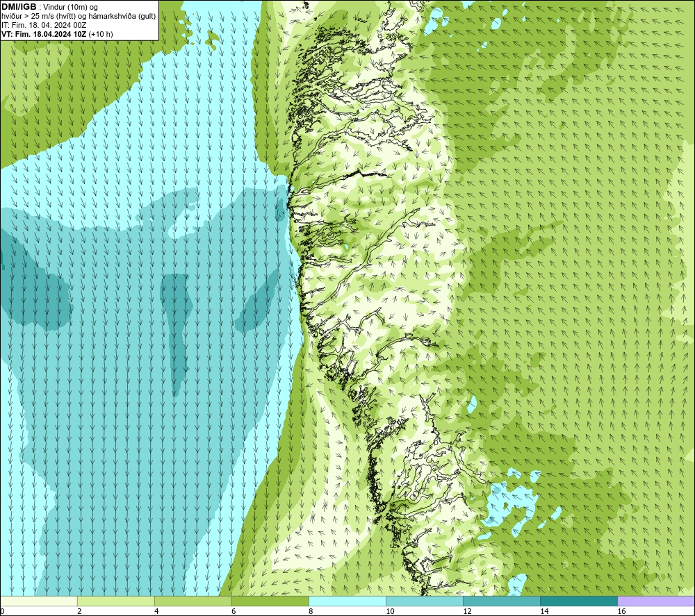
Task: Click the purple color swatch above 16 m/s
Action: (656, 601)
